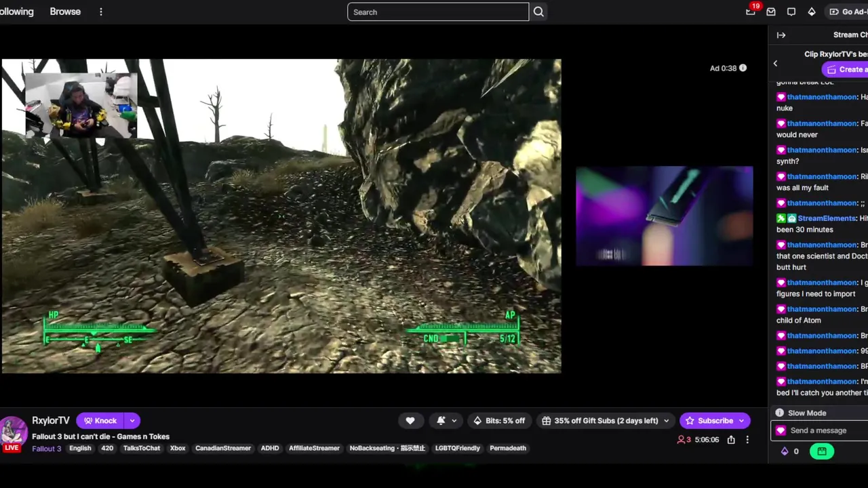
Task: Select the ADHD tag
Action: click(270, 448)
